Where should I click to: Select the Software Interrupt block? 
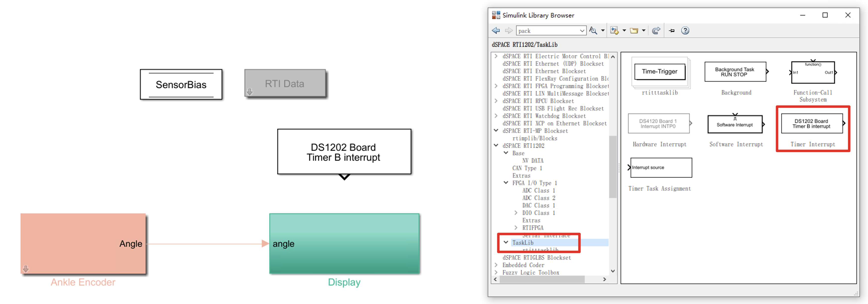735,125
